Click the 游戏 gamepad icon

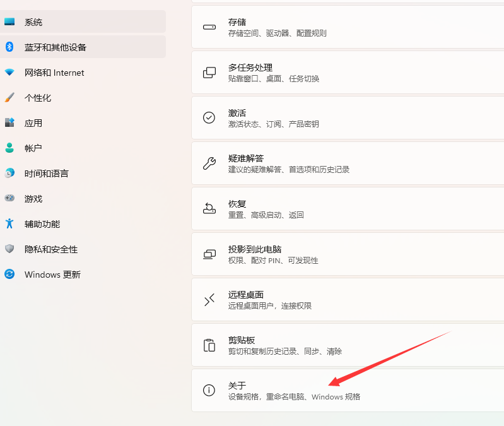(9, 198)
